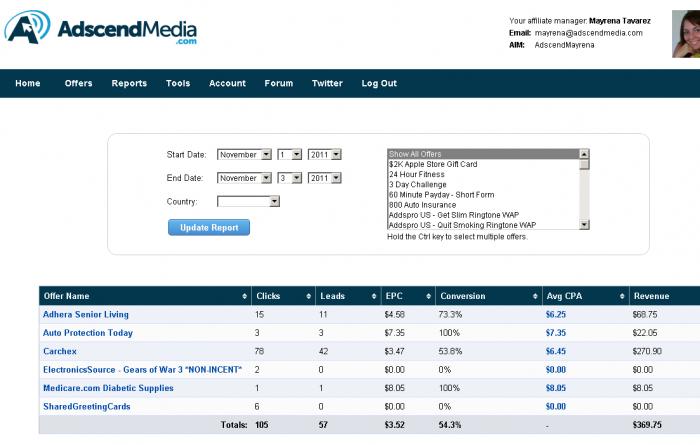The width and height of the screenshot is (700, 445).
Task: Sort table by Conversion column arrows
Action: (x=535, y=296)
